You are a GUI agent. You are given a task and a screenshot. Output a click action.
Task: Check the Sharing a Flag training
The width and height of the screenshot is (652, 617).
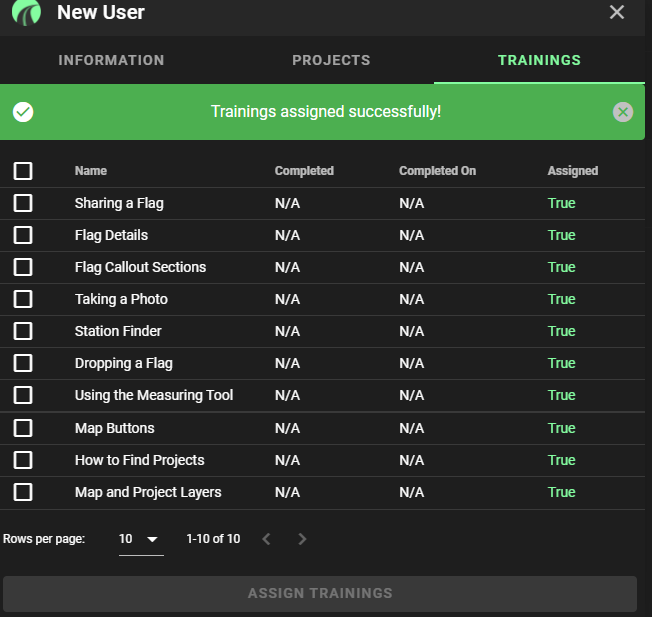(x=23, y=203)
